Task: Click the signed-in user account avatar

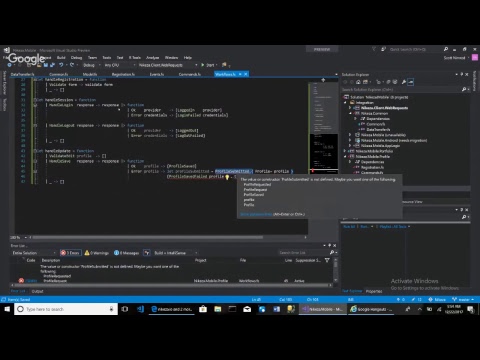Action: (475, 57)
